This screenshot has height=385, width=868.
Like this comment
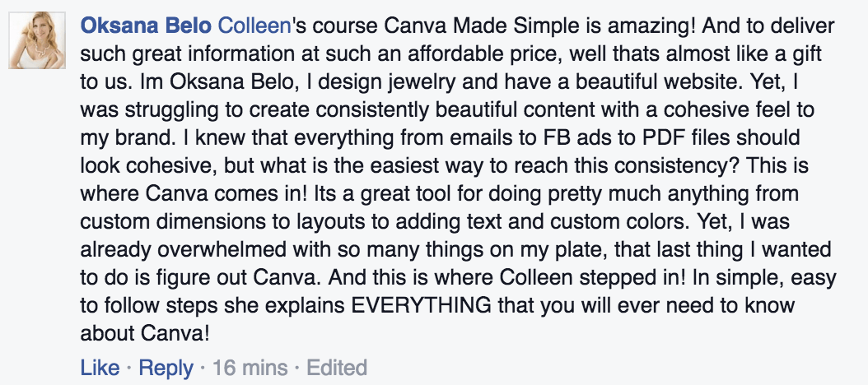pos(100,367)
